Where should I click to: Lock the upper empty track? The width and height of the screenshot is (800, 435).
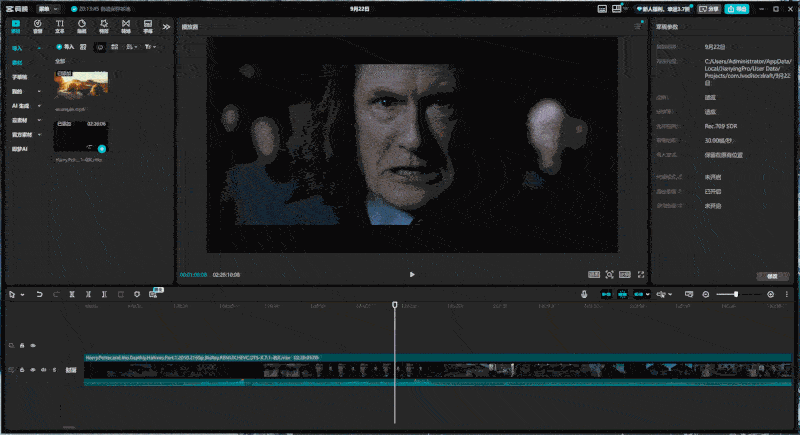pyautogui.click(x=22, y=345)
